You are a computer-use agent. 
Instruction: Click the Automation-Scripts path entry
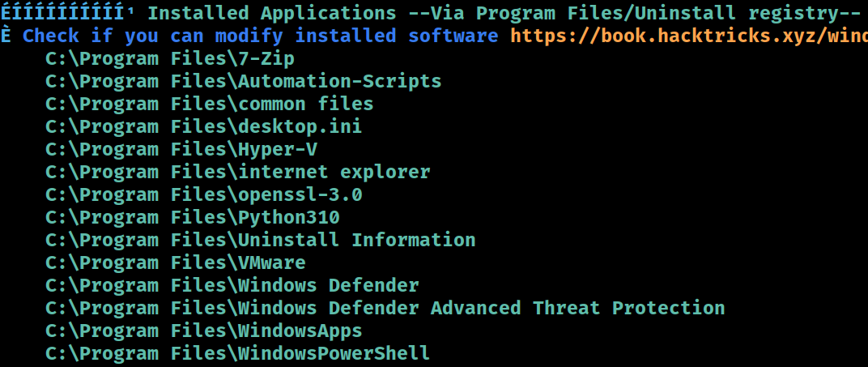tap(244, 81)
